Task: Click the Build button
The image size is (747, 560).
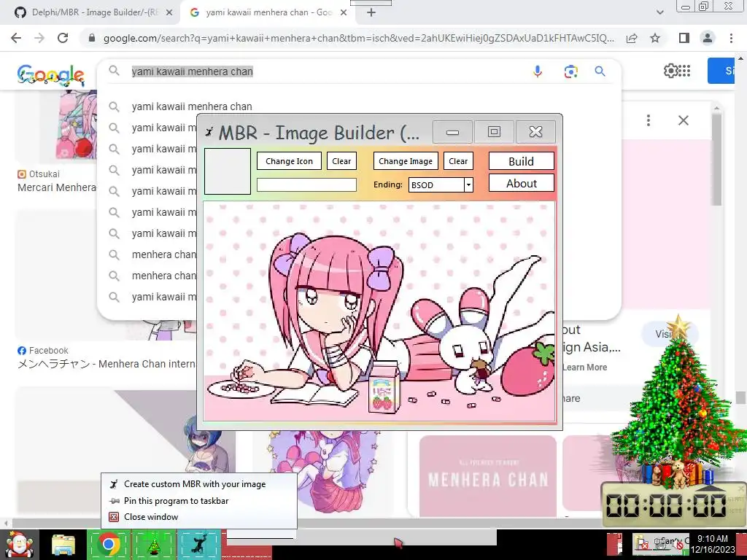Action: pyautogui.click(x=521, y=161)
